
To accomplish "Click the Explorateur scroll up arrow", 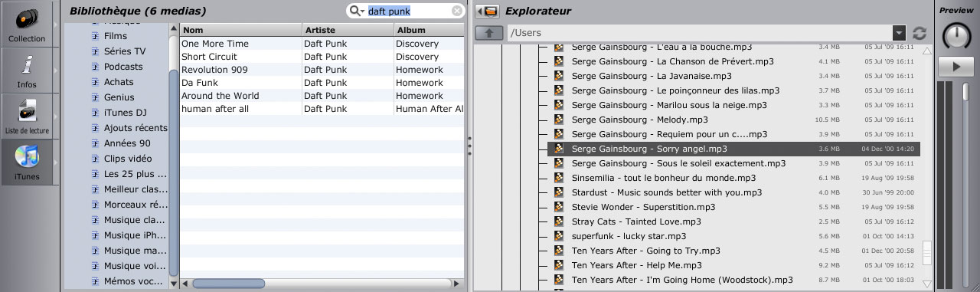I will [927, 51].
